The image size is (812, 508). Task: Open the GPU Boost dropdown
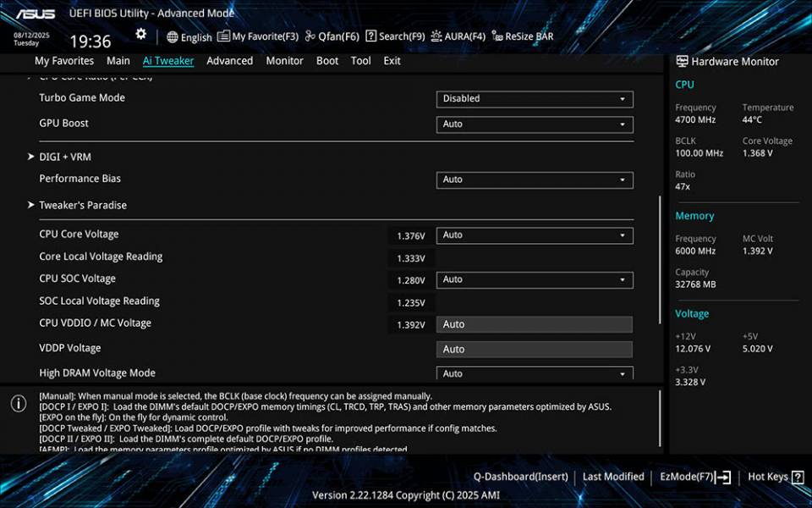(534, 124)
